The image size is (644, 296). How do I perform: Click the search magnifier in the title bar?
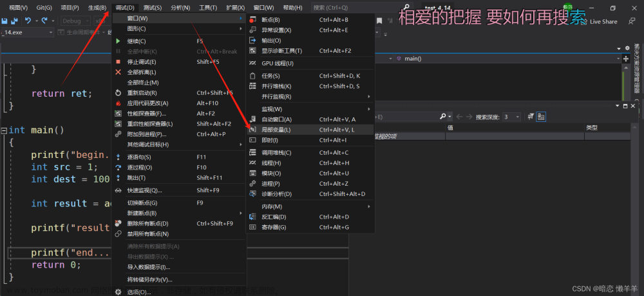click(x=406, y=7)
